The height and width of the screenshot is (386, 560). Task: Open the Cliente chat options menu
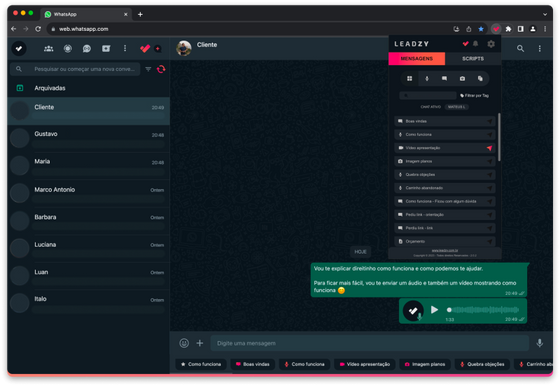click(540, 49)
